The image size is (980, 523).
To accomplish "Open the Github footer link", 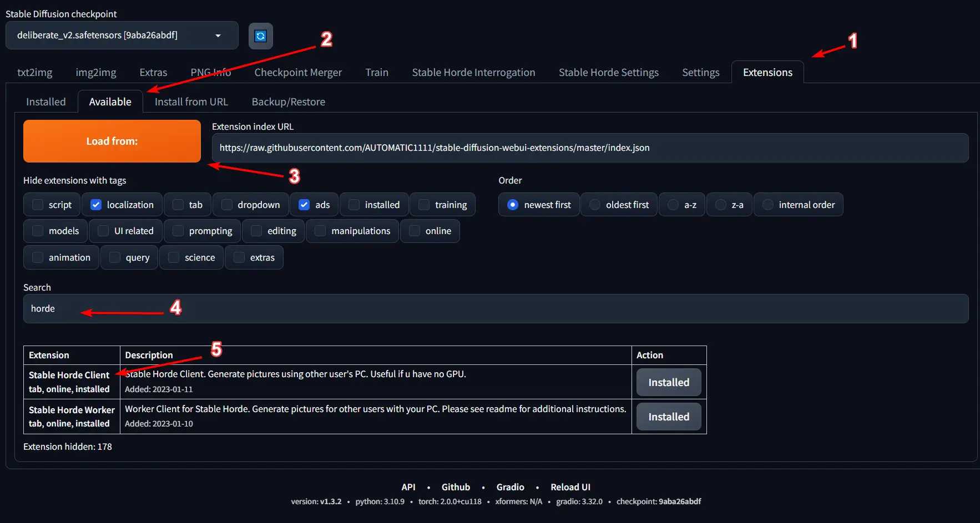I will click(456, 487).
